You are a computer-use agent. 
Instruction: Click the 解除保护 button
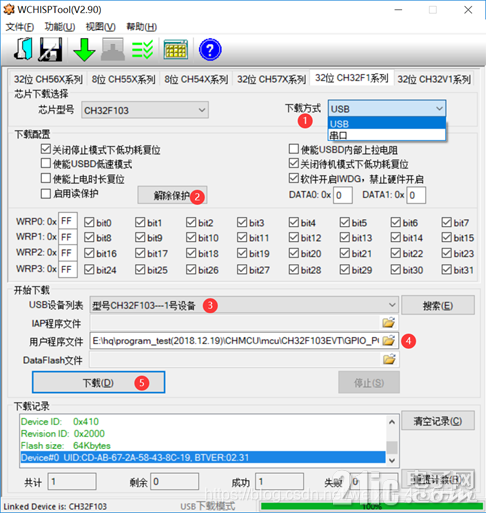[172, 195]
